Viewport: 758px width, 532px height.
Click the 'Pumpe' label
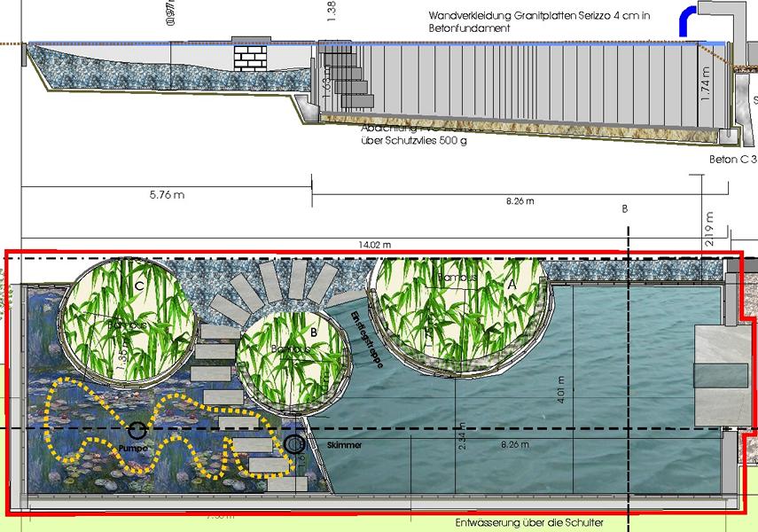[133, 449]
